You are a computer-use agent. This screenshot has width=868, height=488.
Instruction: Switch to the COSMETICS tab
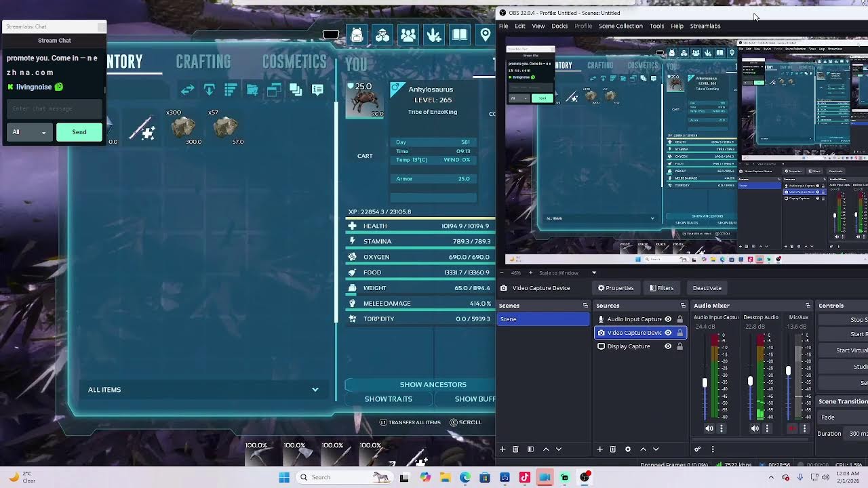(294, 62)
